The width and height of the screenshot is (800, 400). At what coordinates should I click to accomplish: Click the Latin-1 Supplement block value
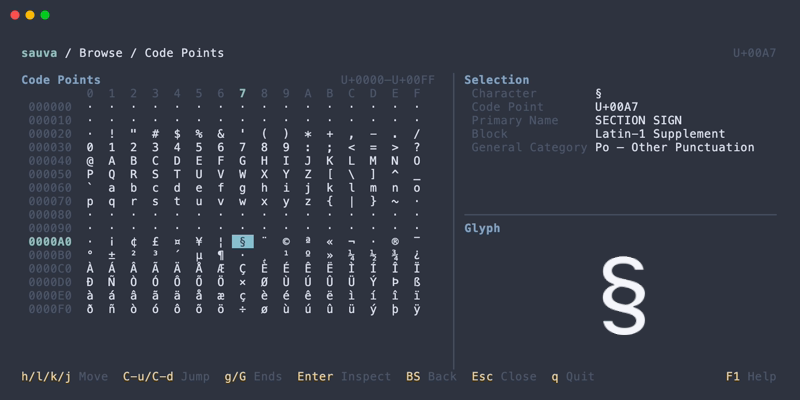pyautogui.click(x=660, y=134)
